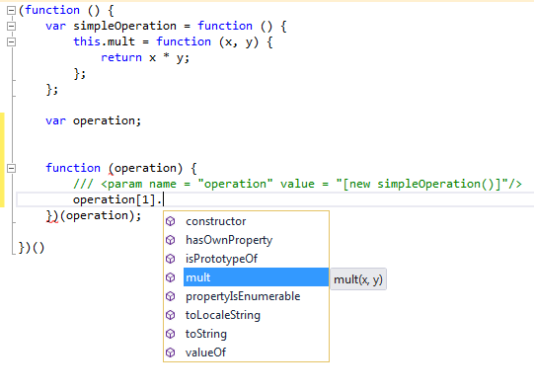Viewport: 534px width, 392px height.
Task: Click the cube icon beside toString
Action: (x=171, y=334)
